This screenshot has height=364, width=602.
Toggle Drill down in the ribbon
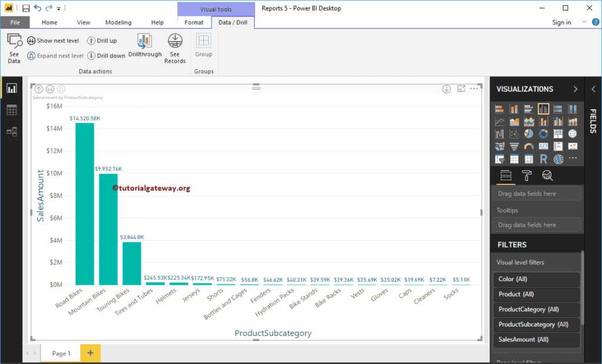[106, 56]
